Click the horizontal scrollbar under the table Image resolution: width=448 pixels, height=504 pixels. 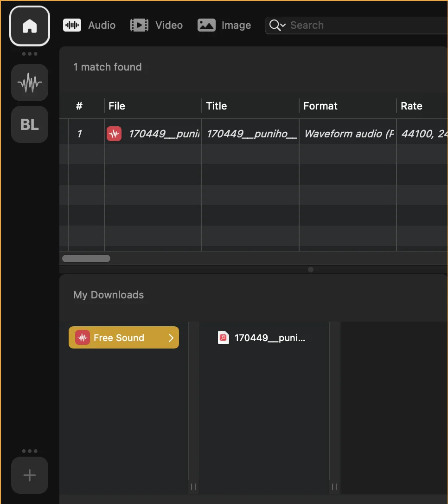click(86, 258)
